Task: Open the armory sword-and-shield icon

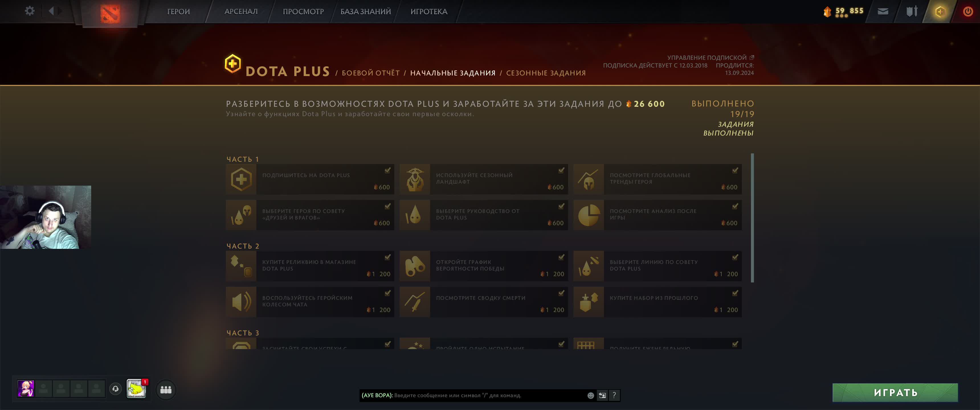Action: click(x=912, y=11)
